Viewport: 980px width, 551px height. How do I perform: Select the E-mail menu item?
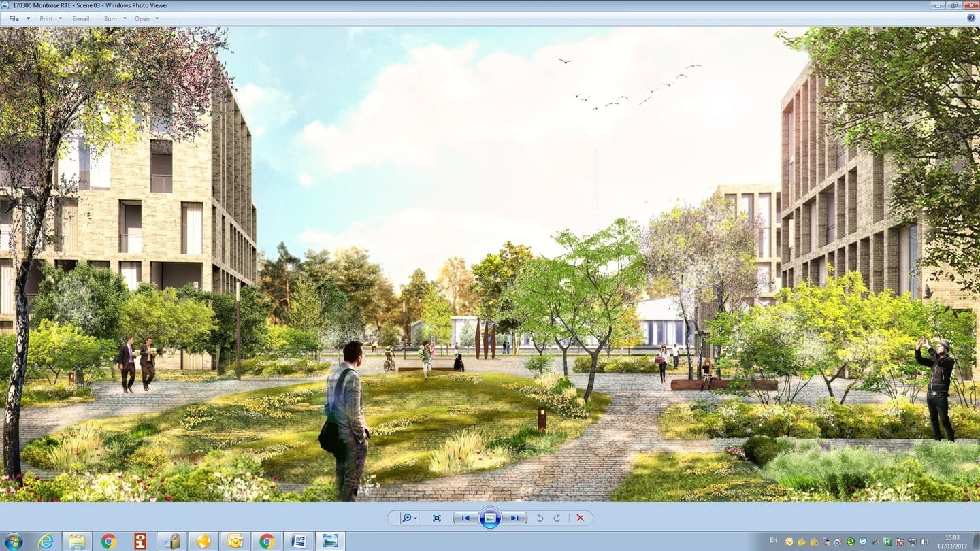(x=80, y=18)
